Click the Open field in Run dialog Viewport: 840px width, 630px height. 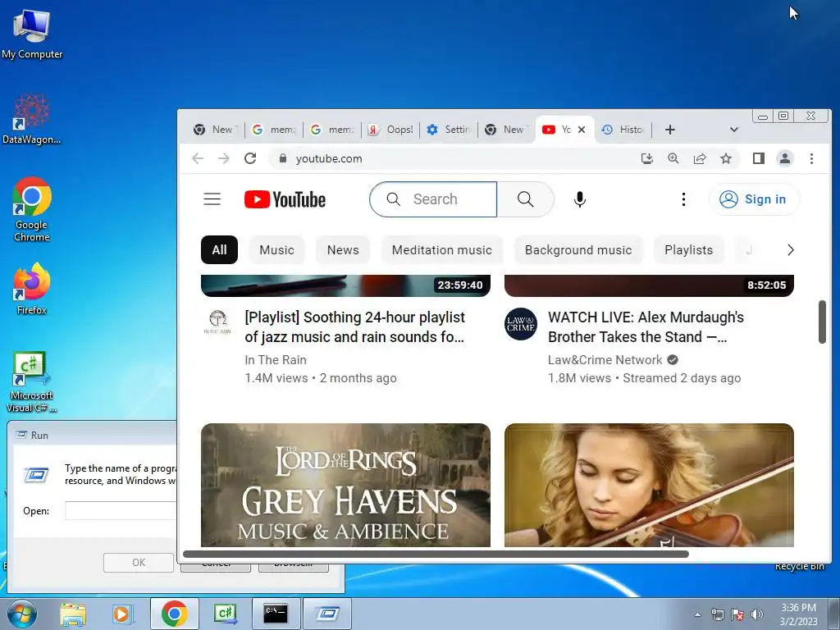pos(121,510)
